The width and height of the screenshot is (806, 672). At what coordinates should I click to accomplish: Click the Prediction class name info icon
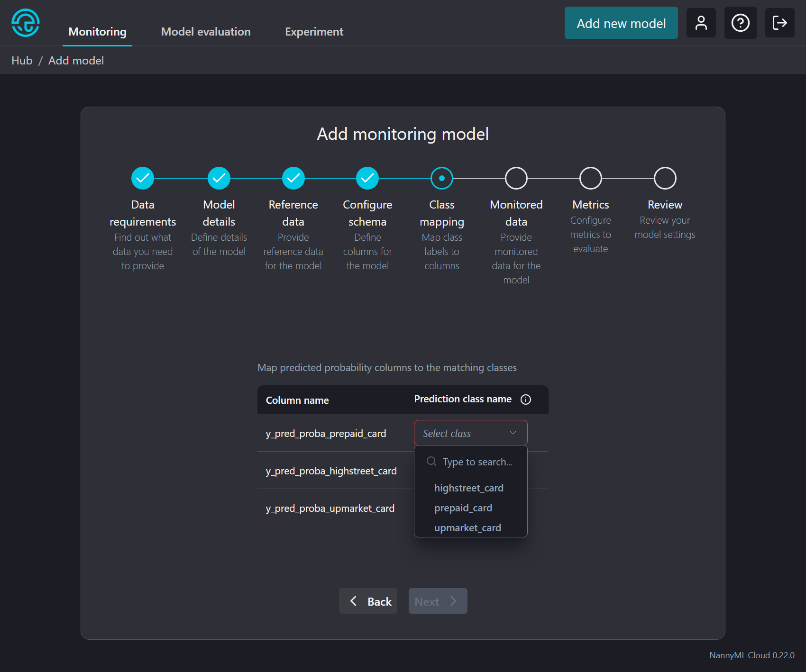click(525, 400)
